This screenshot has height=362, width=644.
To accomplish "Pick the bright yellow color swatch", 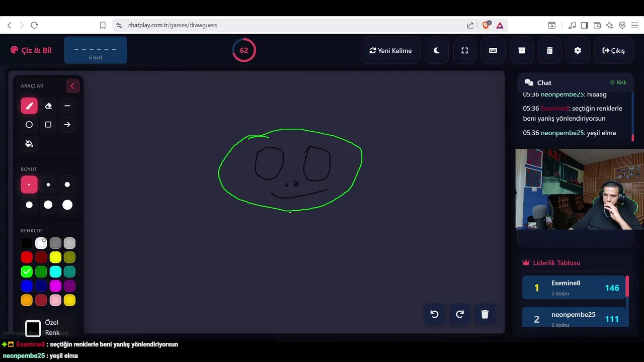I will point(55,257).
